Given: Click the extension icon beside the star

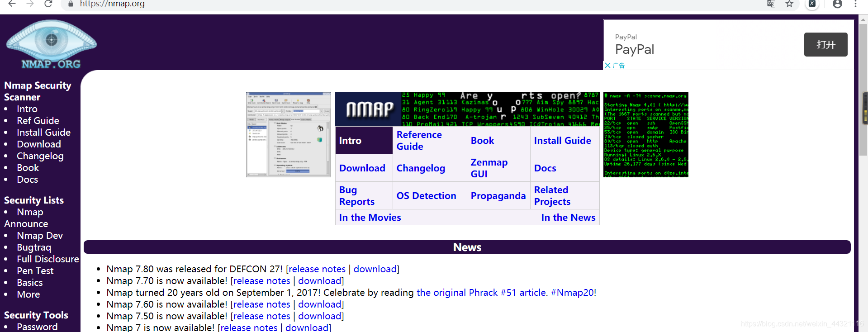Looking at the screenshot, I should pyautogui.click(x=812, y=4).
